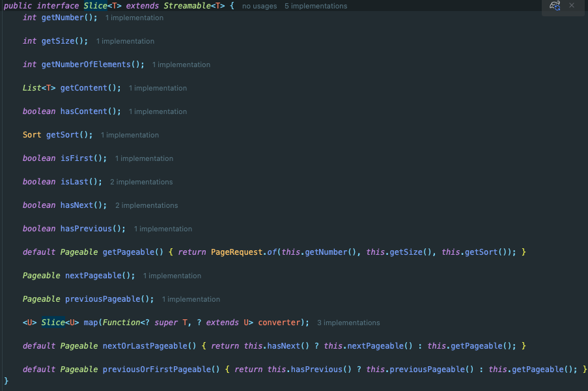Click '3 implementations' hint after map converter
588x391 pixels.
[x=348, y=323]
